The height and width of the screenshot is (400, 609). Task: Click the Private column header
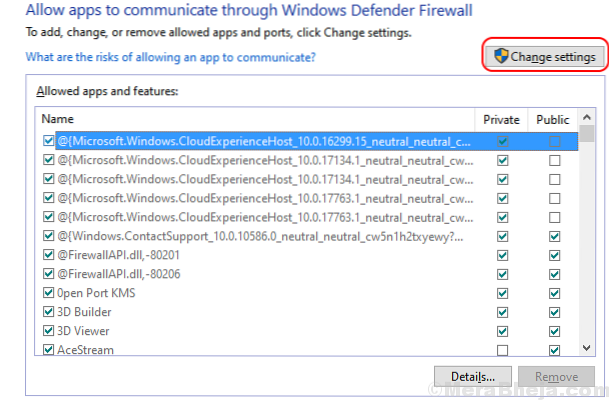coord(501,119)
